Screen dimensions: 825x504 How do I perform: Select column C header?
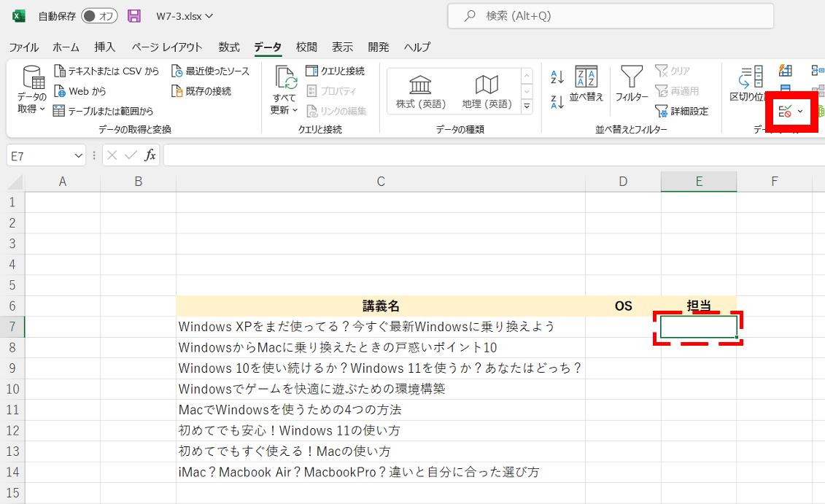[381, 182]
